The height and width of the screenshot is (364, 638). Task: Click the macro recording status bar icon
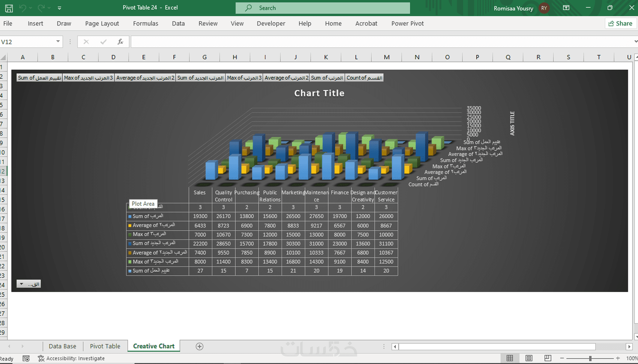coord(26,358)
